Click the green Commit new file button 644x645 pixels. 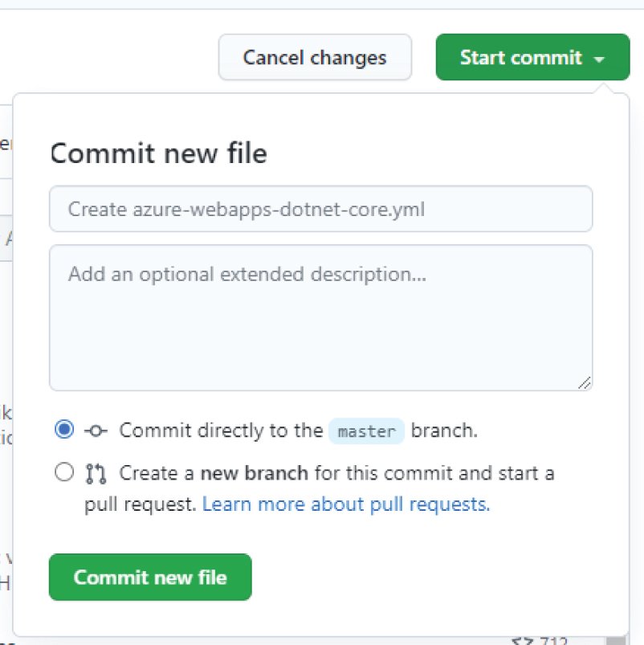coord(150,578)
